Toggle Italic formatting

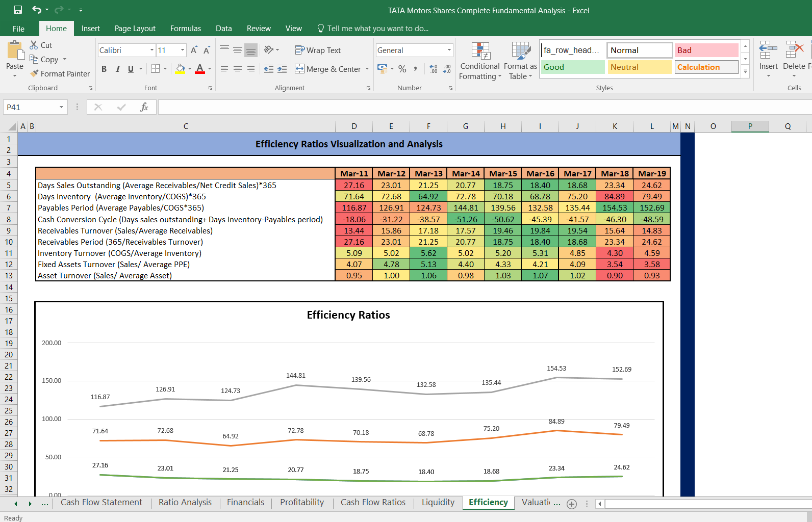coord(118,69)
